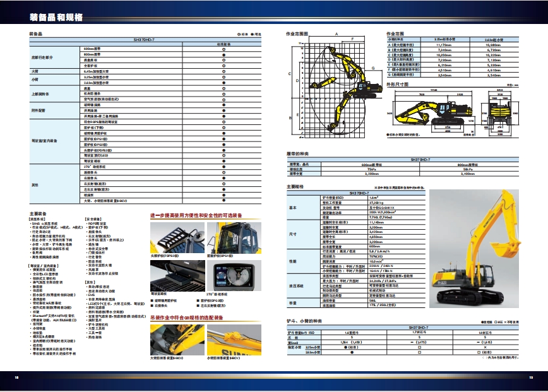The image size is (548, 392).
Task: Click the excavator side-view dimension drawing
Action: tap(431, 111)
